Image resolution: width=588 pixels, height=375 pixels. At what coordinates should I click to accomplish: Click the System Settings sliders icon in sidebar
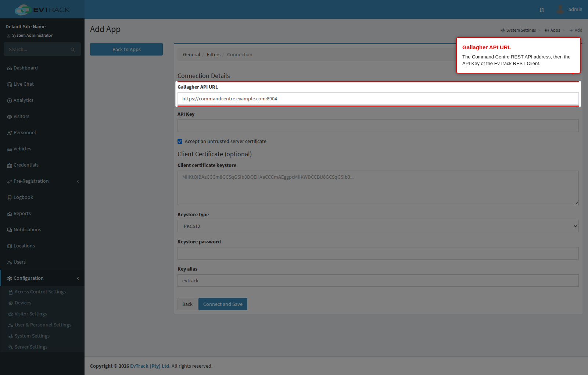pyautogui.click(x=11, y=336)
